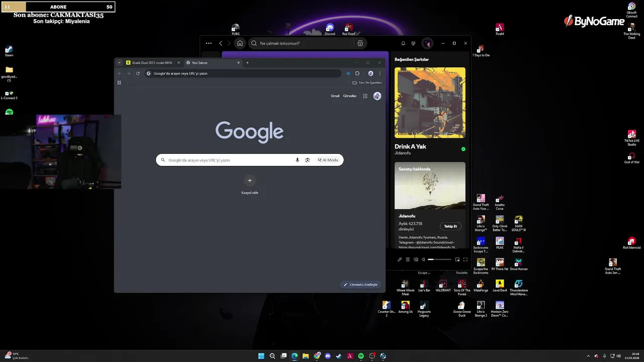Open FiveM desktop shortcut
Screen dimensions: 644x362
tap(500, 29)
